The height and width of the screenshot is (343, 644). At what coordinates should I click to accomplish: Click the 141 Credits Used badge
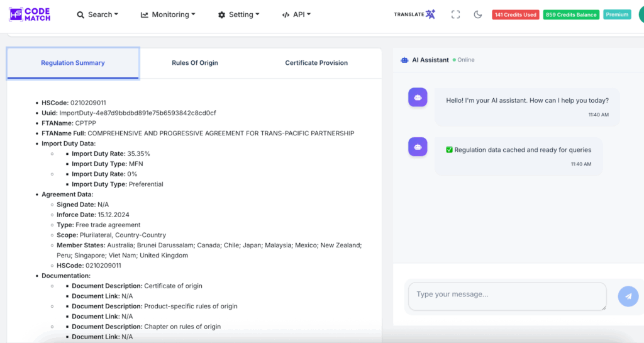pos(515,14)
